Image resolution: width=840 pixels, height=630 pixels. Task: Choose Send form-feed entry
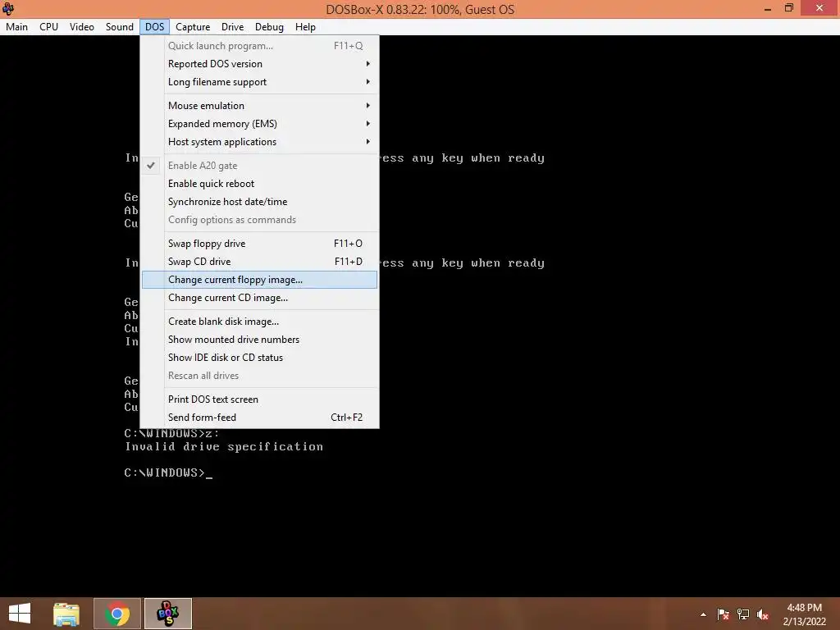click(259, 418)
